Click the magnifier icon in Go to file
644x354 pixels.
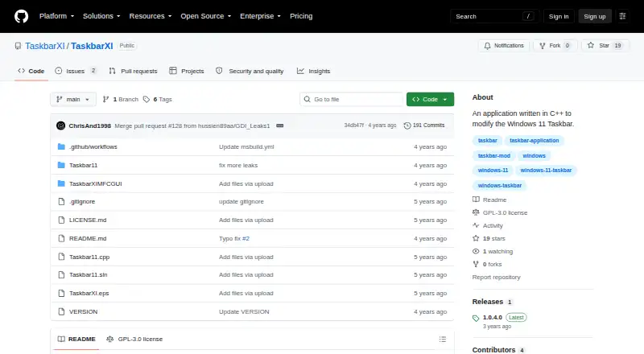click(x=307, y=100)
